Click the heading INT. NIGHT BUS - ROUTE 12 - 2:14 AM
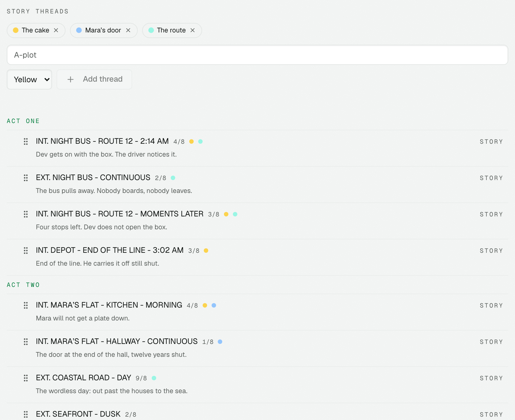The image size is (515, 420). click(102, 141)
